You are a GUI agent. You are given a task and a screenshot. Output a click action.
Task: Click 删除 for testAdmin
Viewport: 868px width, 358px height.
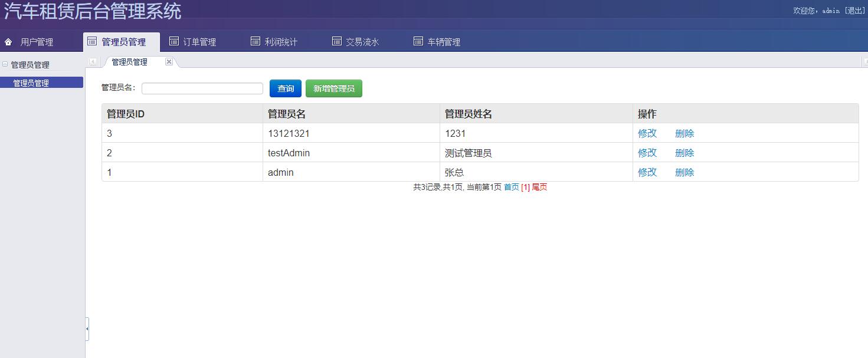(x=684, y=152)
